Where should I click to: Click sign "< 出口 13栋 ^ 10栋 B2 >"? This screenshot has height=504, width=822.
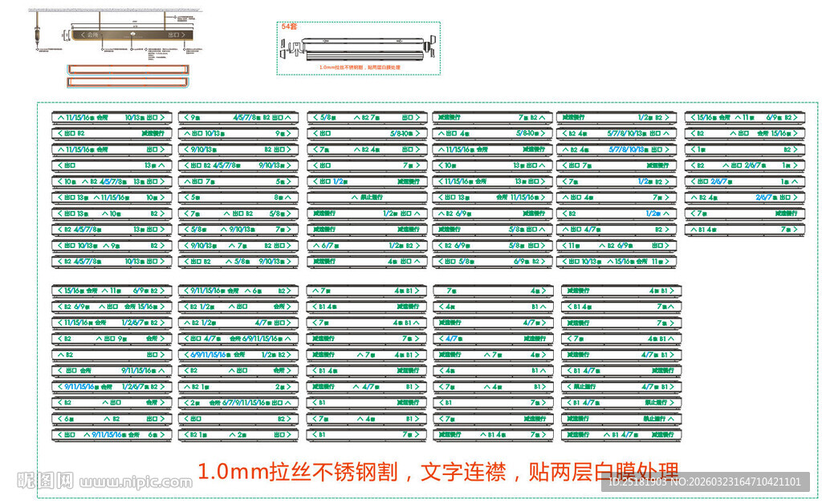111,215
